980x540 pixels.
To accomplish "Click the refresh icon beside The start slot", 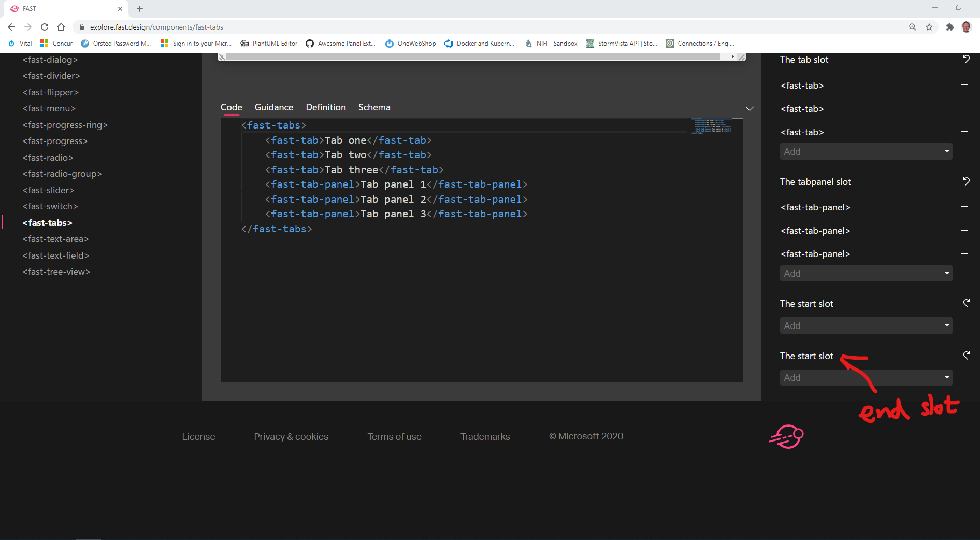I will [967, 304].
